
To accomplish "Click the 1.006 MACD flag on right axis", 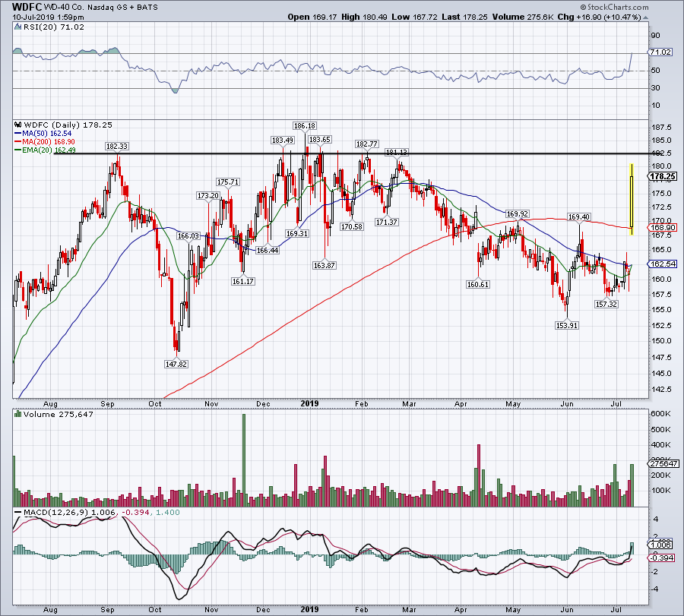I will pos(661,545).
